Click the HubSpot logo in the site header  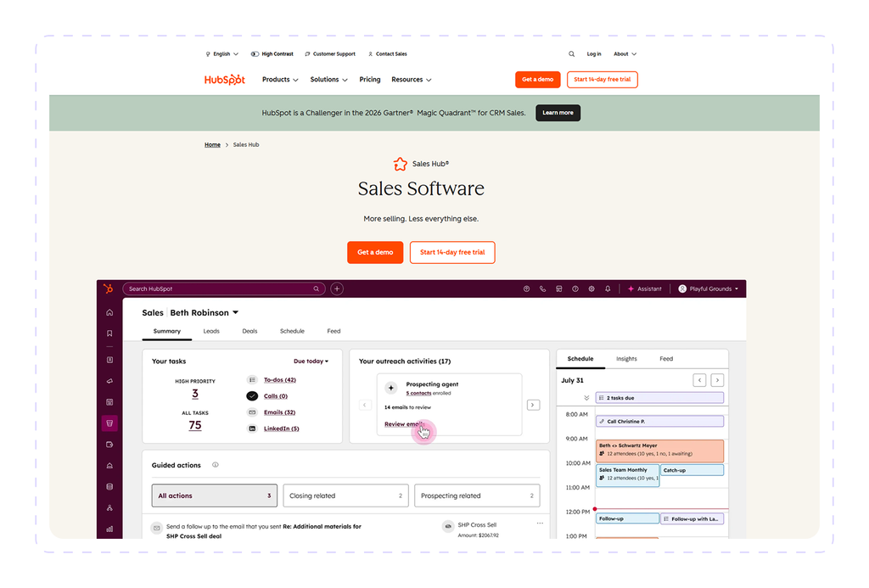click(224, 80)
